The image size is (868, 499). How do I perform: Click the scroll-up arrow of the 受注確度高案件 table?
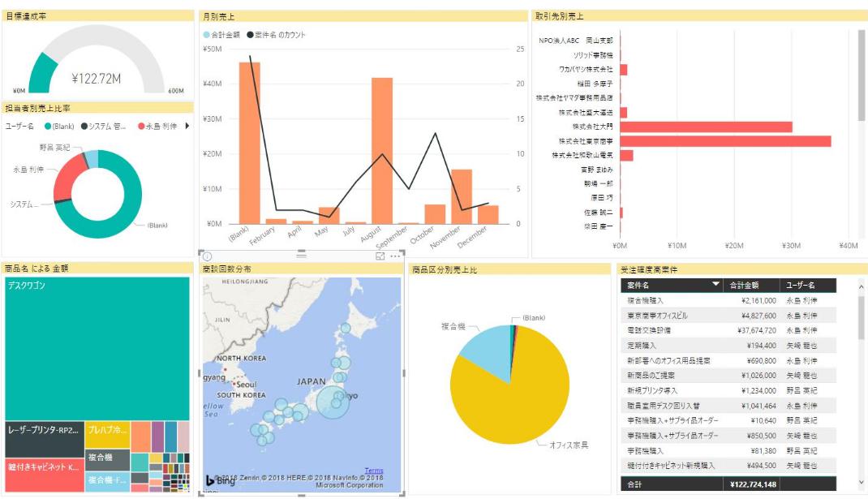point(861,287)
